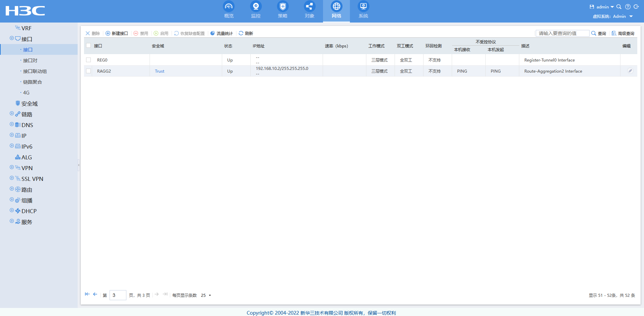Screen dimensions: 644x316
Task: Click the search query input field
Action: pyautogui.click(x=562, y=33)
